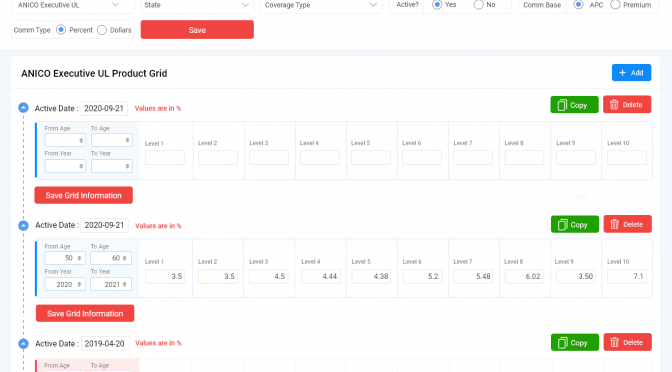This screenshot has height=372, width=672.
Task: Collapse the 2019-04-20 grid section
Action: click(x=23, y=343)
